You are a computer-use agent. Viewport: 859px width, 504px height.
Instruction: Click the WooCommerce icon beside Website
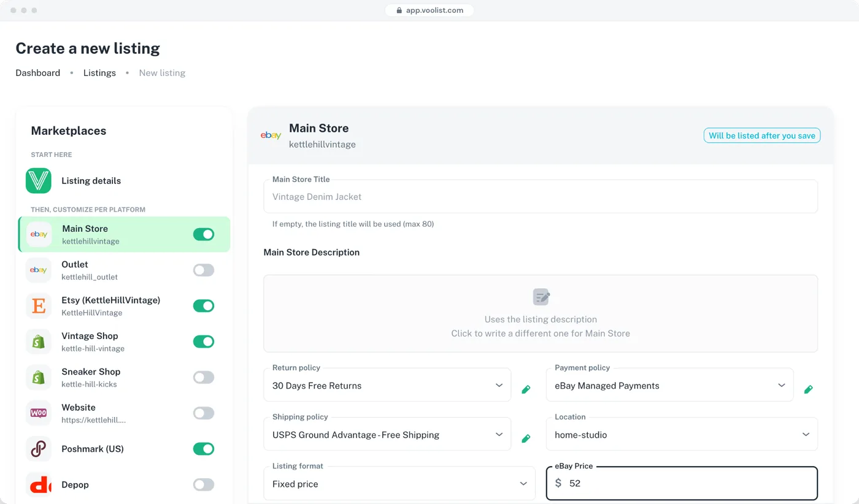(x=39, y=413)
